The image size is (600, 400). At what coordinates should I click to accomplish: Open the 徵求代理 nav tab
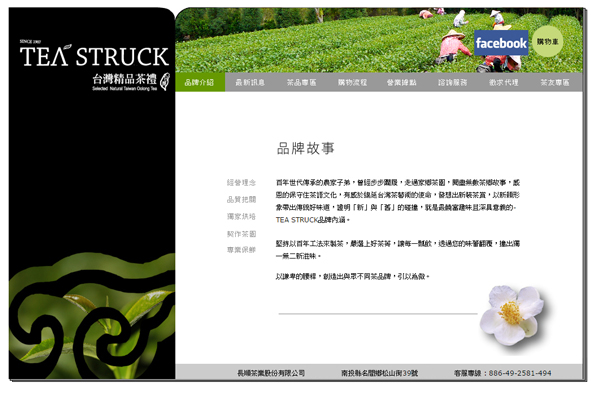click(504, 82)
